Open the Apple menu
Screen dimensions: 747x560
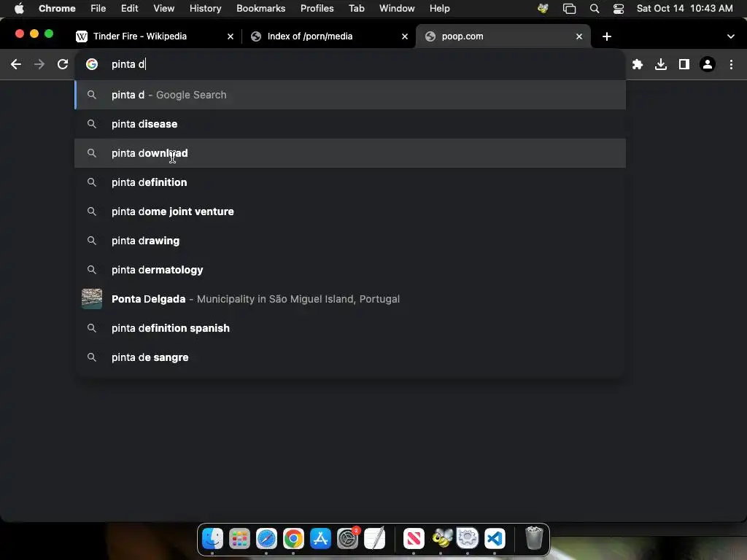tap(19, 9)
